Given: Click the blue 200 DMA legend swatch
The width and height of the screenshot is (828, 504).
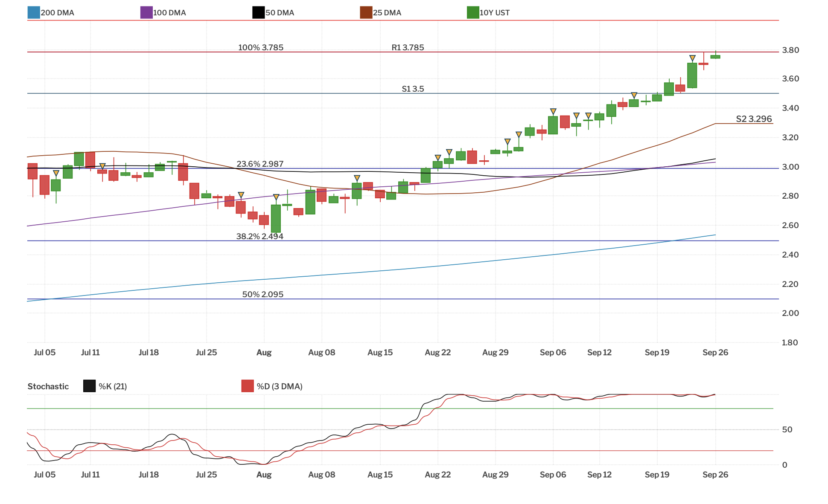Looking at the screenshot, I should click(x=34, y=12).
